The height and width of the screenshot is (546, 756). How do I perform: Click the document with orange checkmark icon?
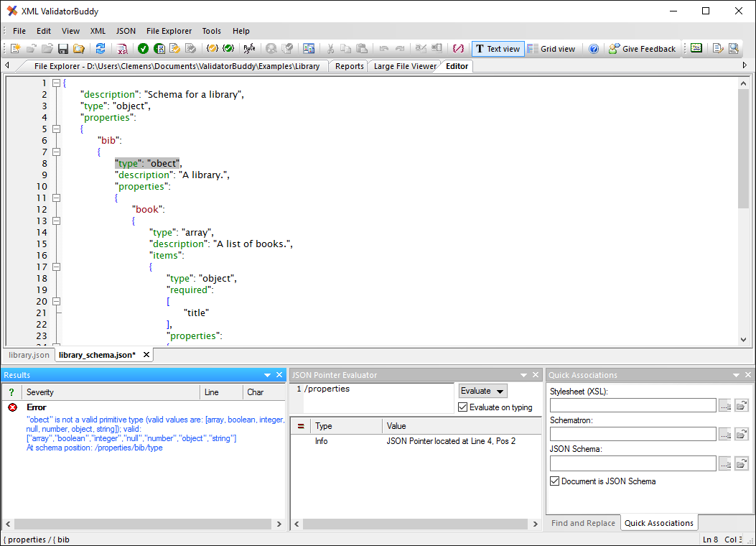175,48
